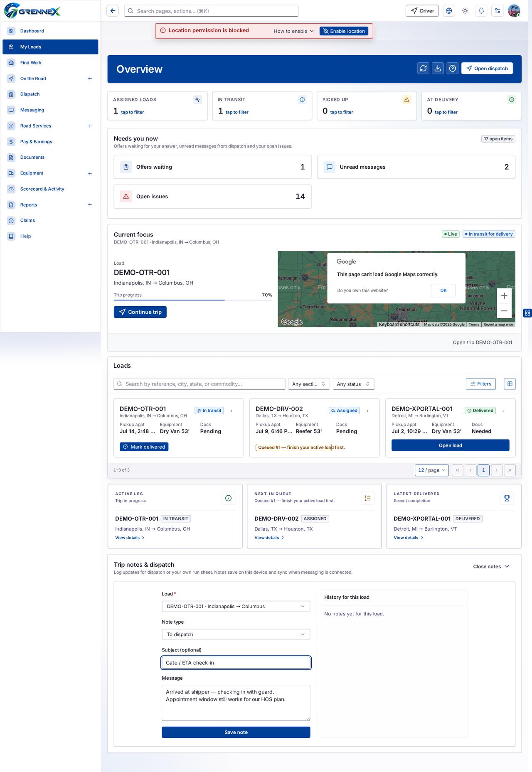The image size is (532, 772).
Task: Open the help question-mark icon in Overview
Action: pyautogui.click(x=453, y=69)
